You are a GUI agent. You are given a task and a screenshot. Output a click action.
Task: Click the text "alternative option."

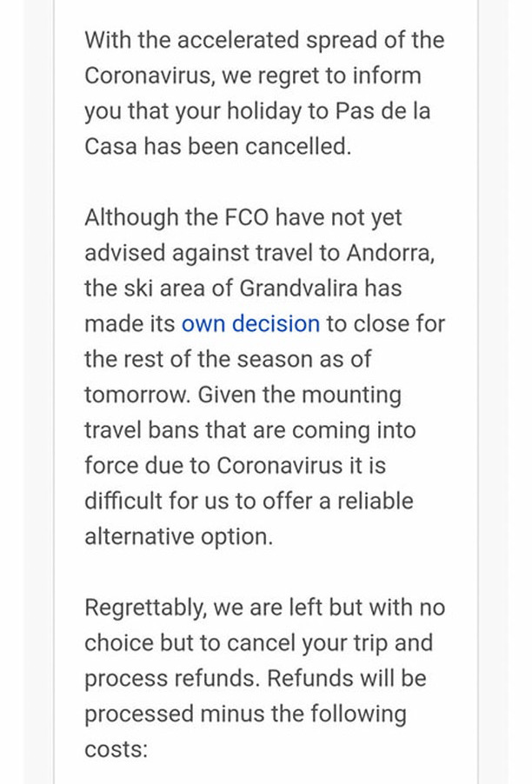(x=179, y=536)
